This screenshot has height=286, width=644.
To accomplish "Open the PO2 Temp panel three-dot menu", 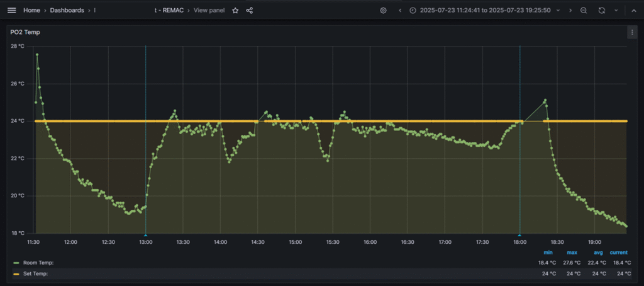I will click(632, 31).
